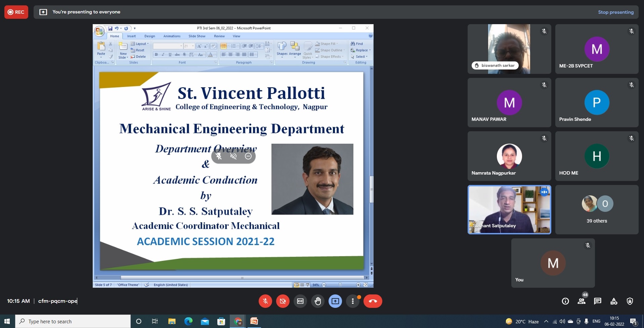Open more options three-dot menu
644x328 pixels.
[353, 301]
